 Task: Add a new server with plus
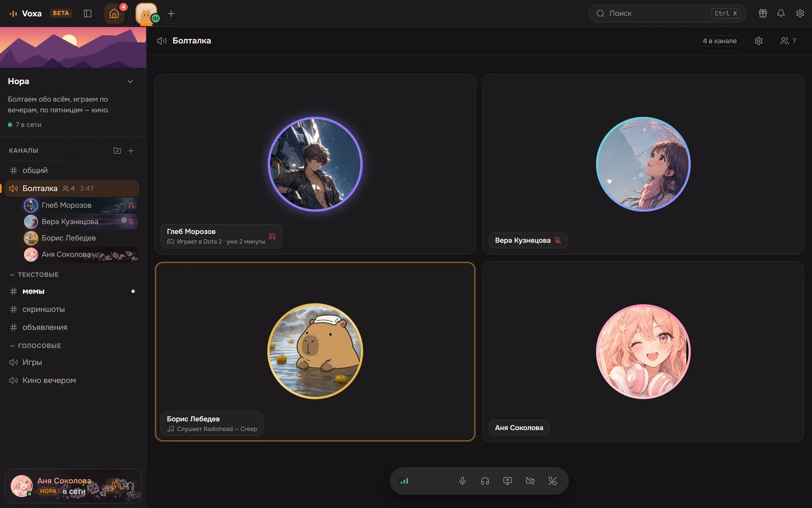tap(171, 13)
